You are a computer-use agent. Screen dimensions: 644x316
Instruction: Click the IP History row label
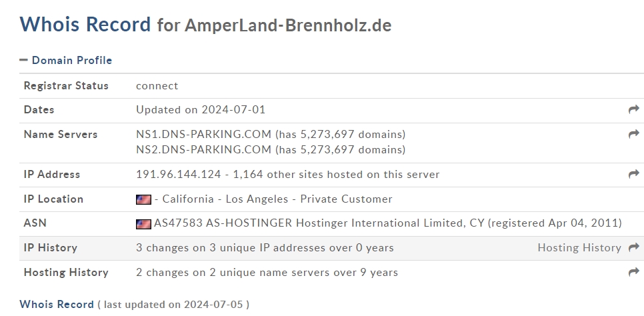[51, 248]
